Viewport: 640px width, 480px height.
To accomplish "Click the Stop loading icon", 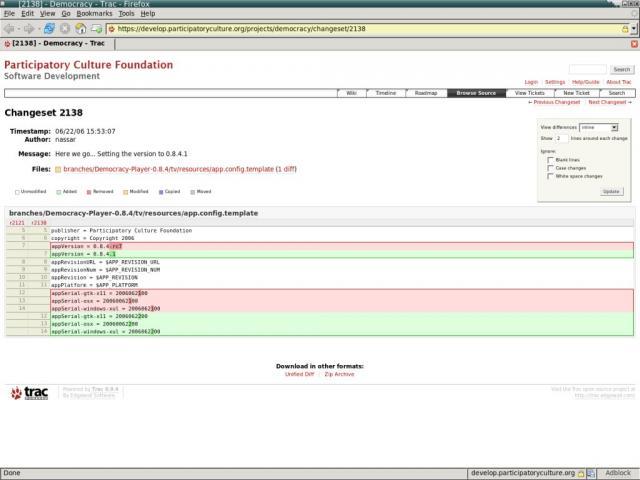I will [x=64, y=29].
